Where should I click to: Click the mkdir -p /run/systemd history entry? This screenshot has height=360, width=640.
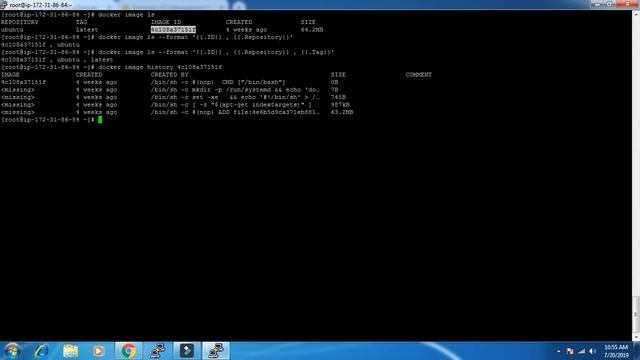(235, 90)
